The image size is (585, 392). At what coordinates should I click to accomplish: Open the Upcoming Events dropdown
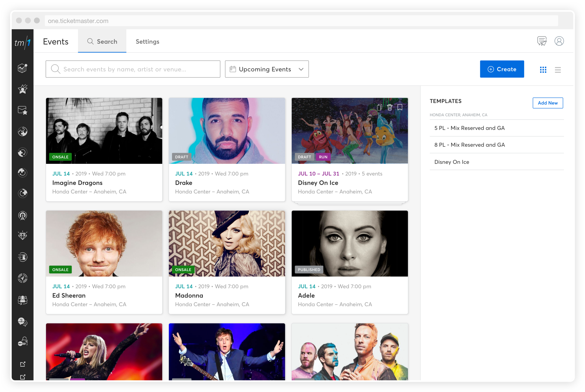point(267,69)
